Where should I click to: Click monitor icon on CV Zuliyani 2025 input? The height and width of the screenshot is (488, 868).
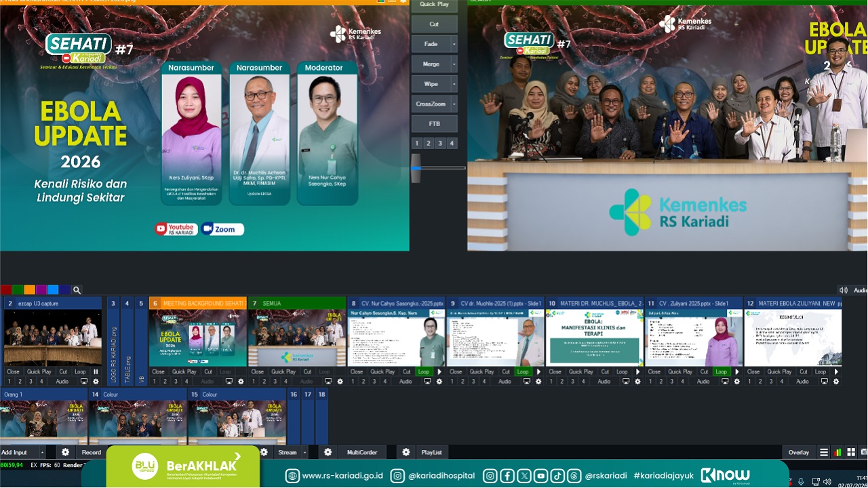point(725,382)
